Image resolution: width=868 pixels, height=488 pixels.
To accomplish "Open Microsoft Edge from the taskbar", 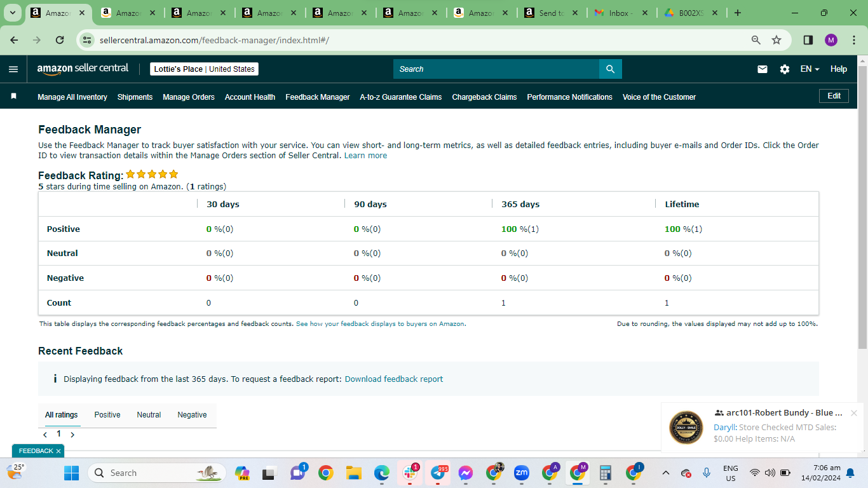I will (382, 473).
